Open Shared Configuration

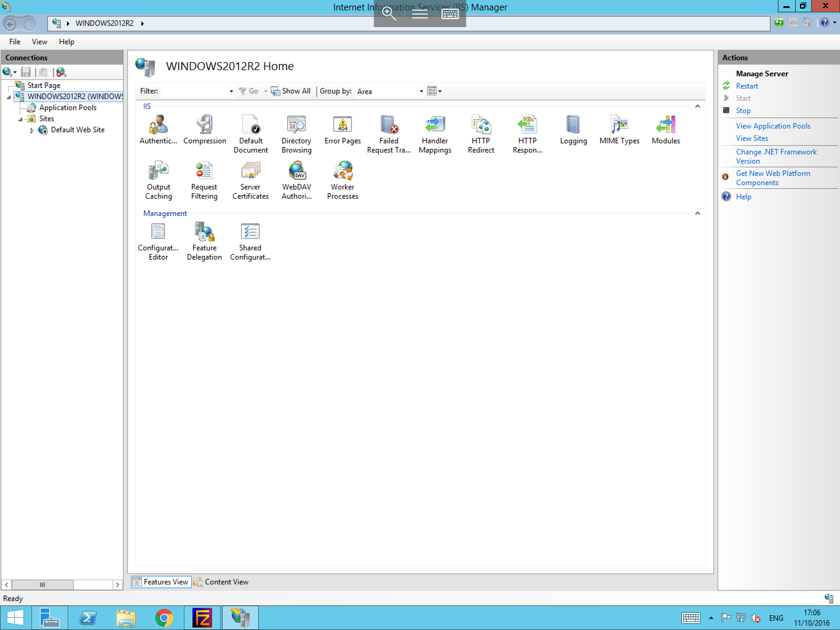[x=250, y=241]
